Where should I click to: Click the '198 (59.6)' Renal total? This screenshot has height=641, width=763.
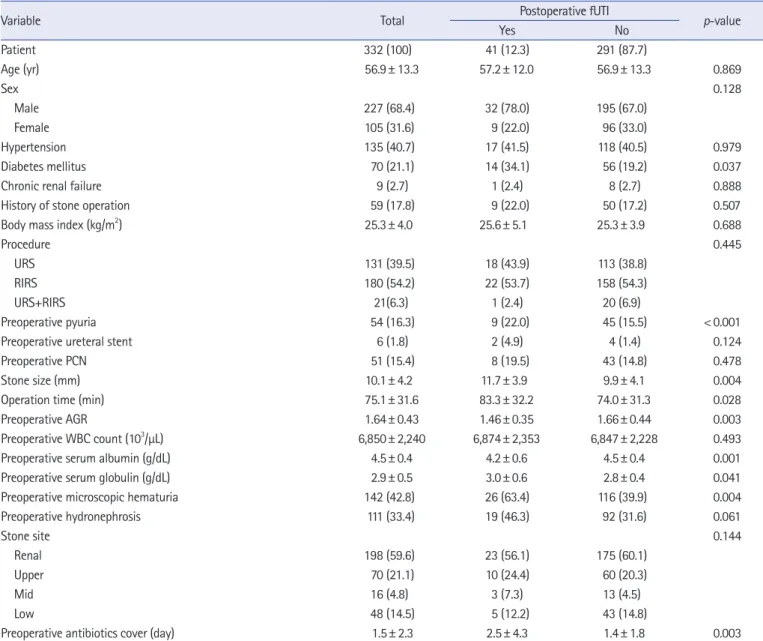coord(390,556)
